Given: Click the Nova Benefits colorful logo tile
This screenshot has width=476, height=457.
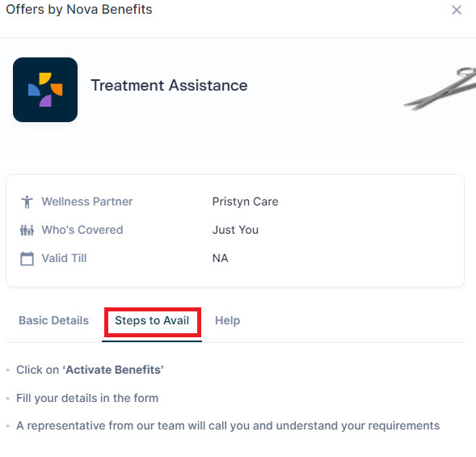Looking at the screenshot, I should tap(45, 90).
